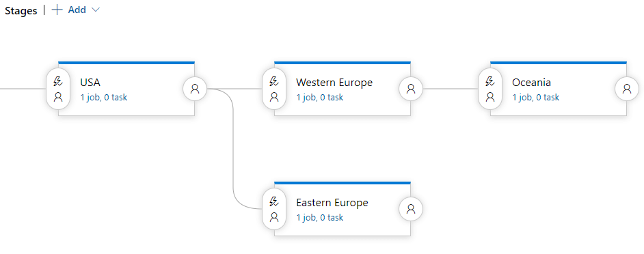Open the USA '1 job, 0 task' link
Image resolution: width=644 pixels, height=254 pixels.
[104, 98]
